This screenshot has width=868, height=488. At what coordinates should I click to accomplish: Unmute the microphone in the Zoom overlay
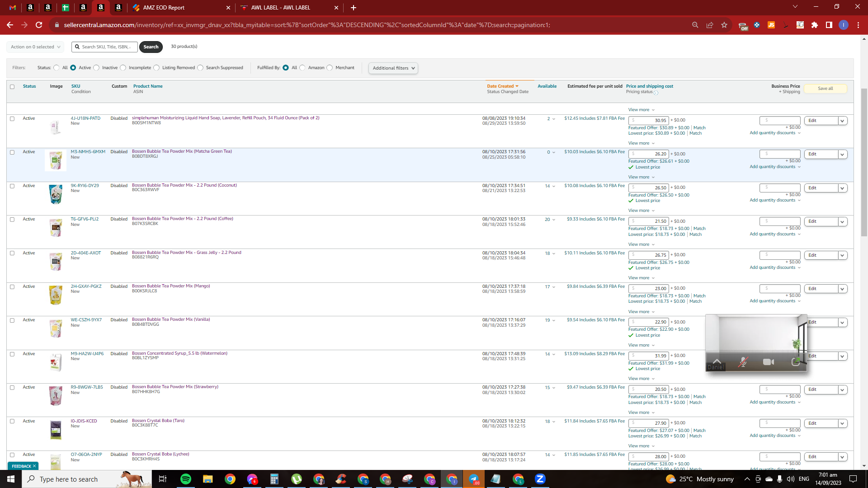[x=742, y=362]
